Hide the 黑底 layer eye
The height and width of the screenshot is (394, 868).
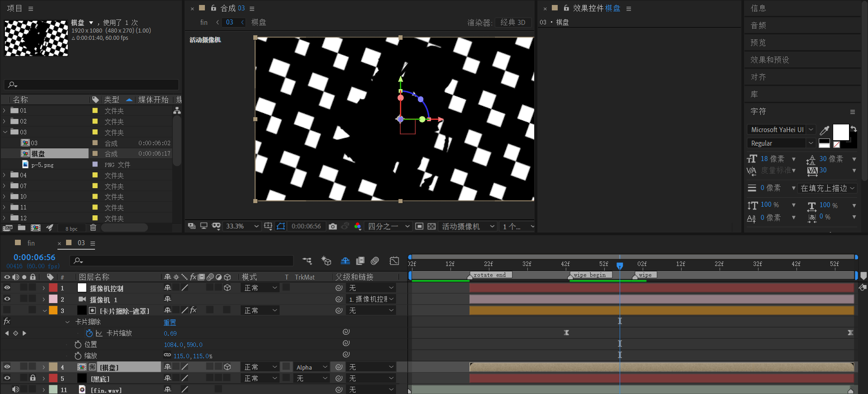(7, 378)
